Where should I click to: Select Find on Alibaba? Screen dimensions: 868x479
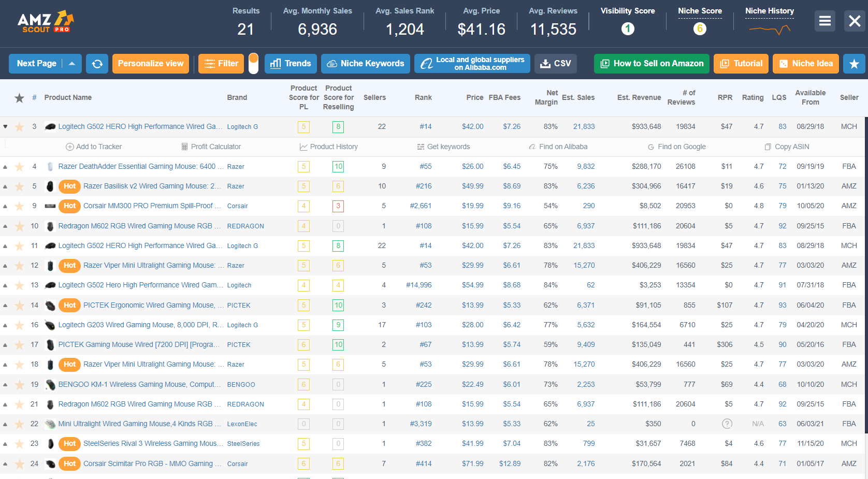(558, 147)
